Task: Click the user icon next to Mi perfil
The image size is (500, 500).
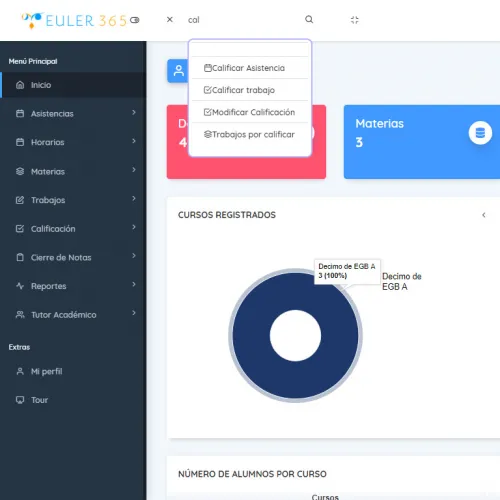Action: [x=20, y=371]
